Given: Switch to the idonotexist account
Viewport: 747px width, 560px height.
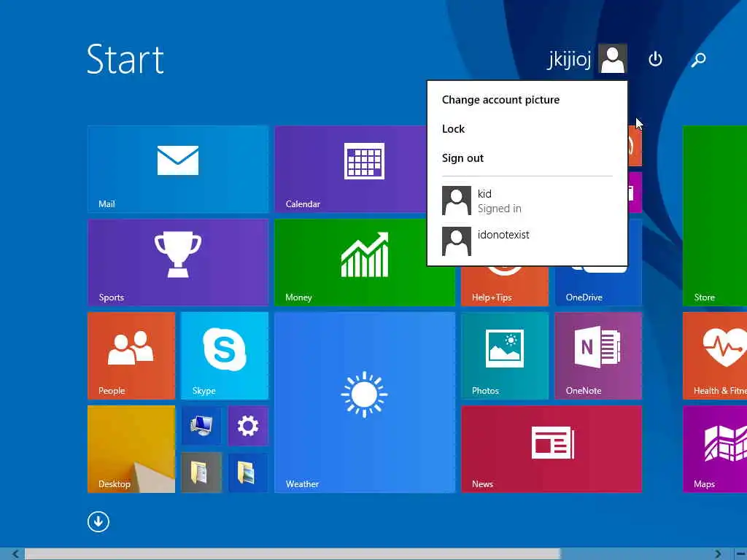Looking at the screenshot, I should [527, 241].
